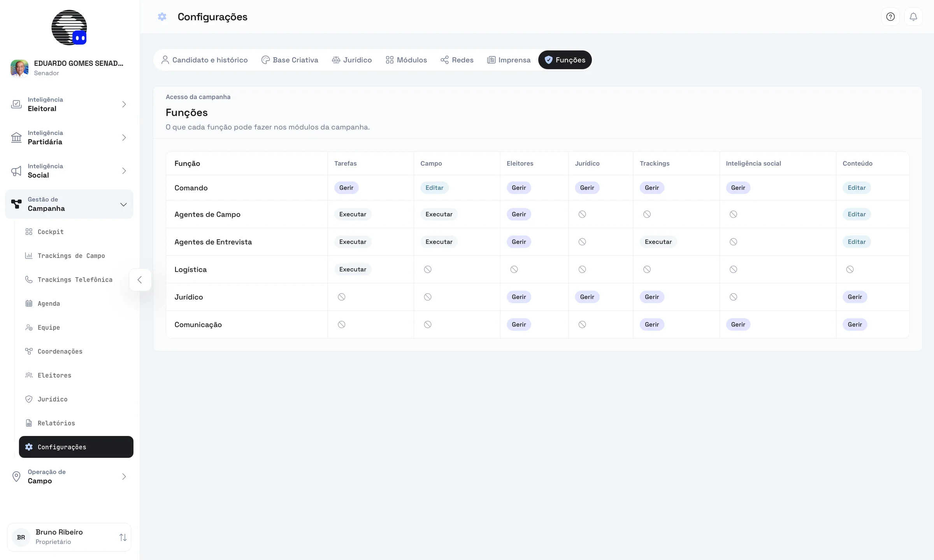Screen dimensions: 934x560
Task: Click the blocked icon for Logística Campo
Action: pos(428,269)
